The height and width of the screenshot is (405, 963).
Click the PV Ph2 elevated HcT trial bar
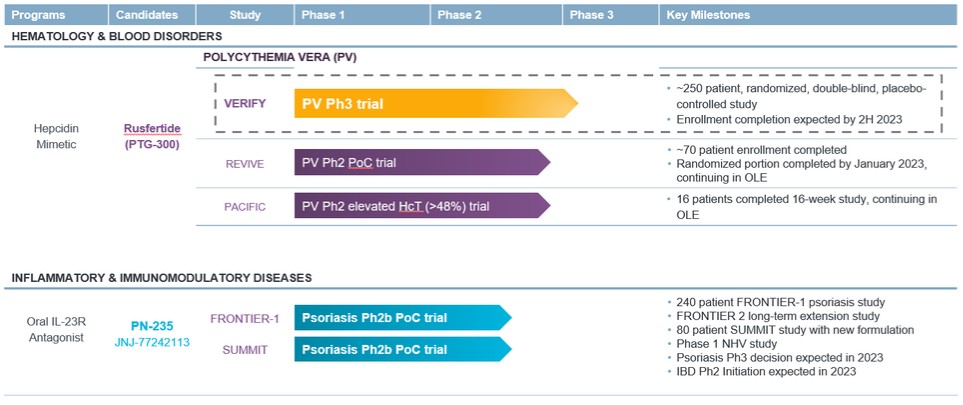point(422,206)
